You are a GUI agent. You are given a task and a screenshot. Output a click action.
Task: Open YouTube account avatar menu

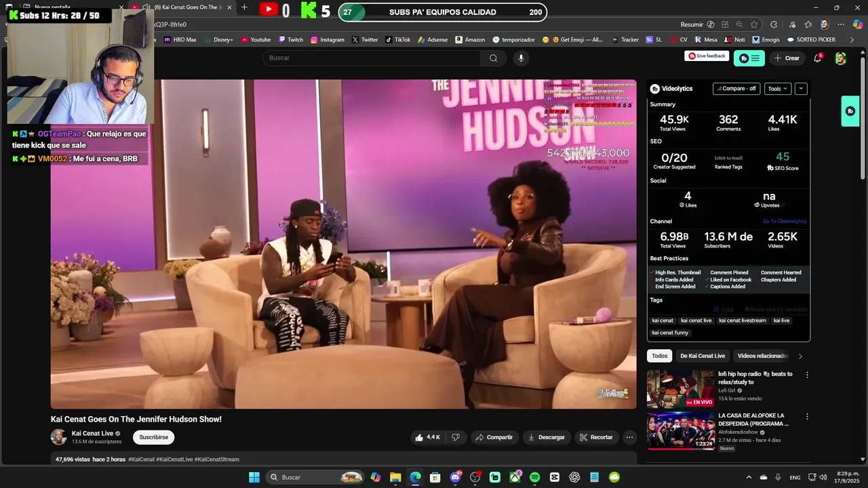coord(840,58)
